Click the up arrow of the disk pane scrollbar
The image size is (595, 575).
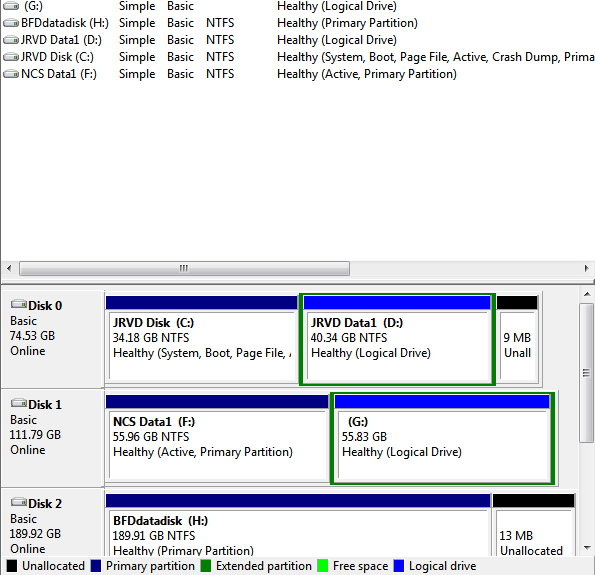tap(587, 294)
